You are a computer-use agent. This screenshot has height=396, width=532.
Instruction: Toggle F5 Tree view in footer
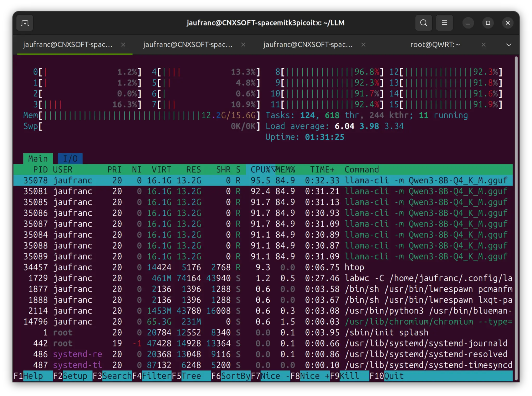[191, 376]
